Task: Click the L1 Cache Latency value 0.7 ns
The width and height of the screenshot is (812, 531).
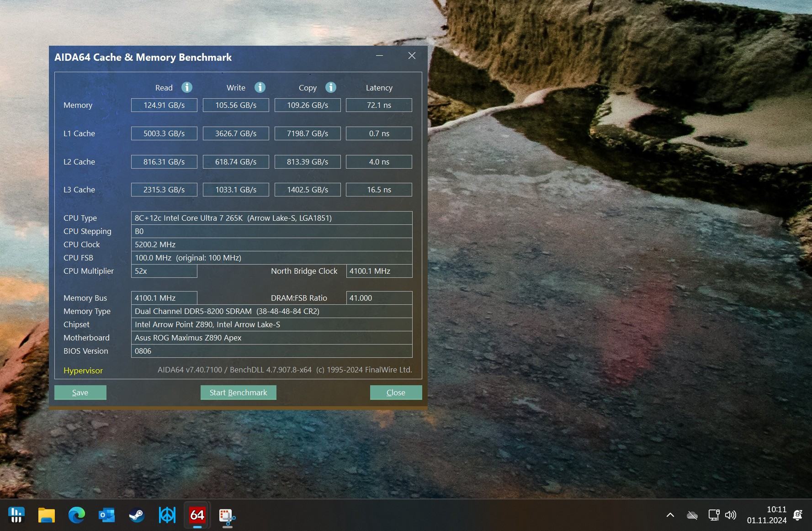Action: tap(379, 133)
